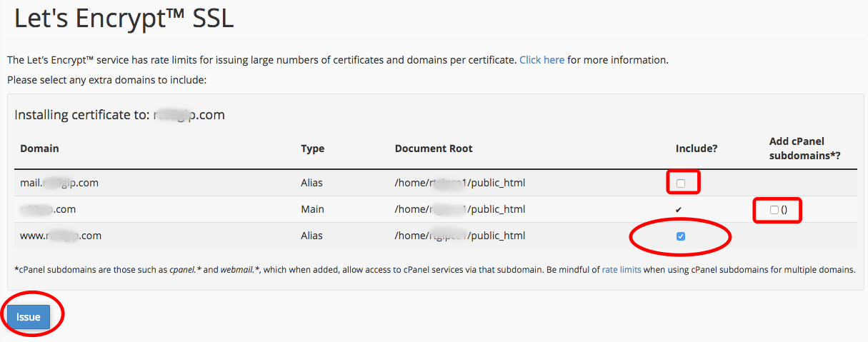
Task: Click the Issue button
Action: 29,317
